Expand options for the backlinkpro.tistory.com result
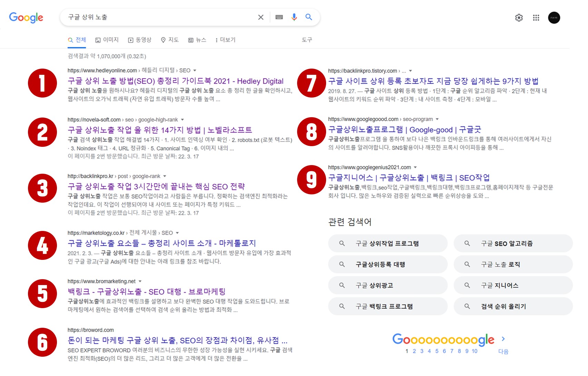Image resolution: width=588 pixels, height=376 pixels. [x=410, y=70]
